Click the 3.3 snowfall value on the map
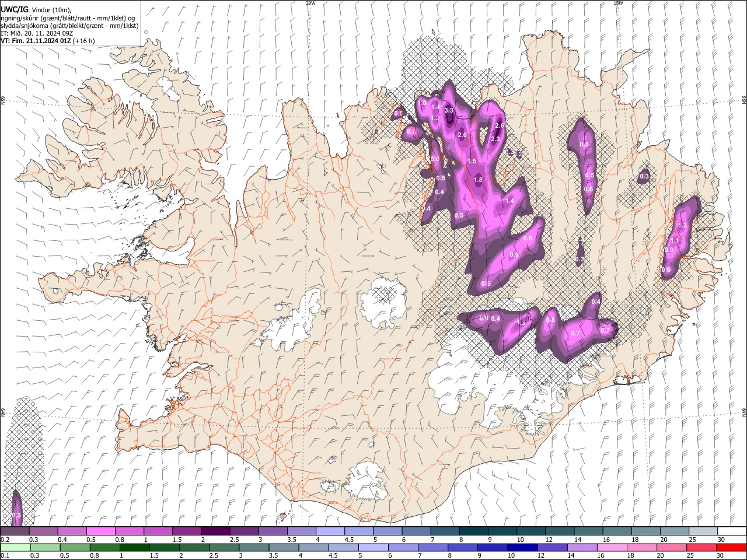Image resolution: width=747 pixels, height=560 pixels. (449, 110)
